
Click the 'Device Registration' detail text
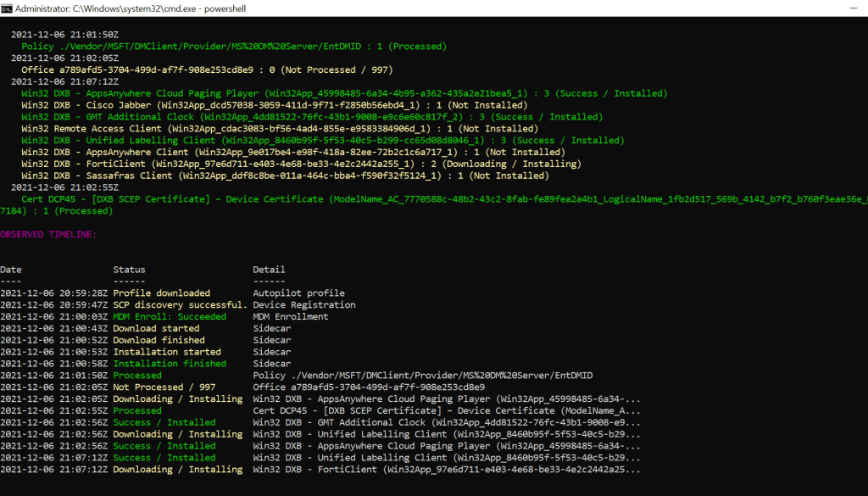304,305
